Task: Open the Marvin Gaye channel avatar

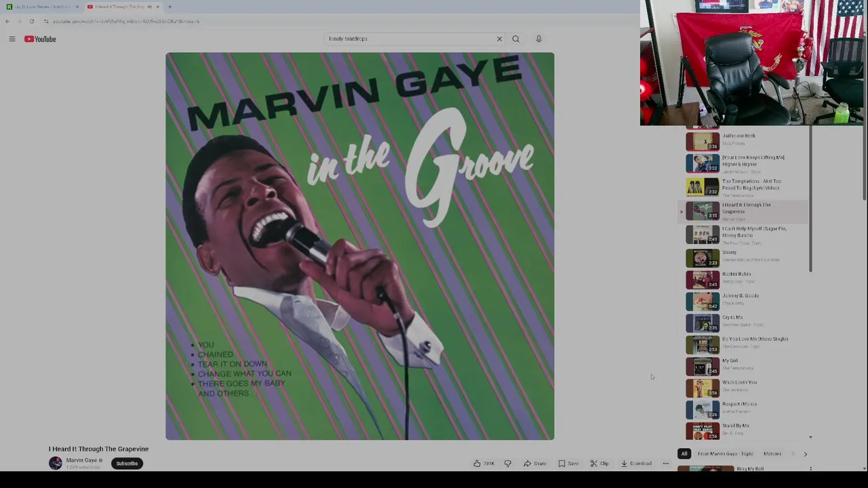Action: coord(56,464)
